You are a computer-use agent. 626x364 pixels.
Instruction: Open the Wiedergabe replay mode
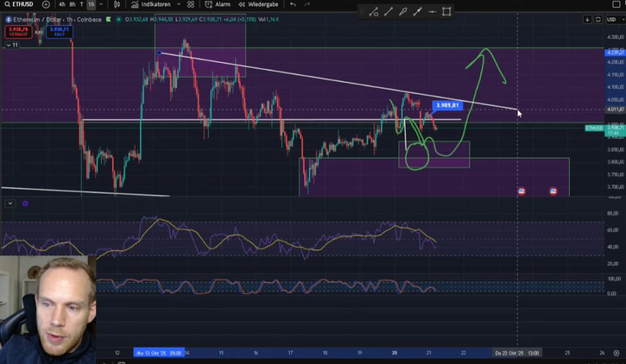click(259, 4)
